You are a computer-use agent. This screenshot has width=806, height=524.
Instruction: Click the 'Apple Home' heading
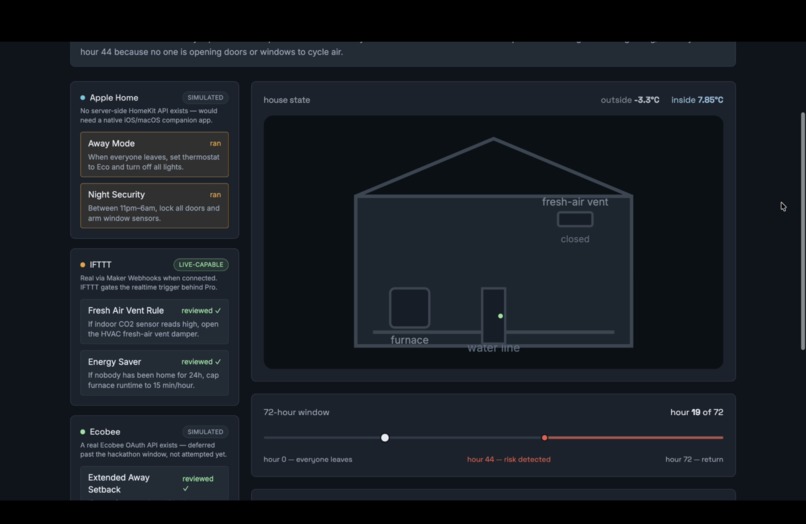(x=114, y=98)
